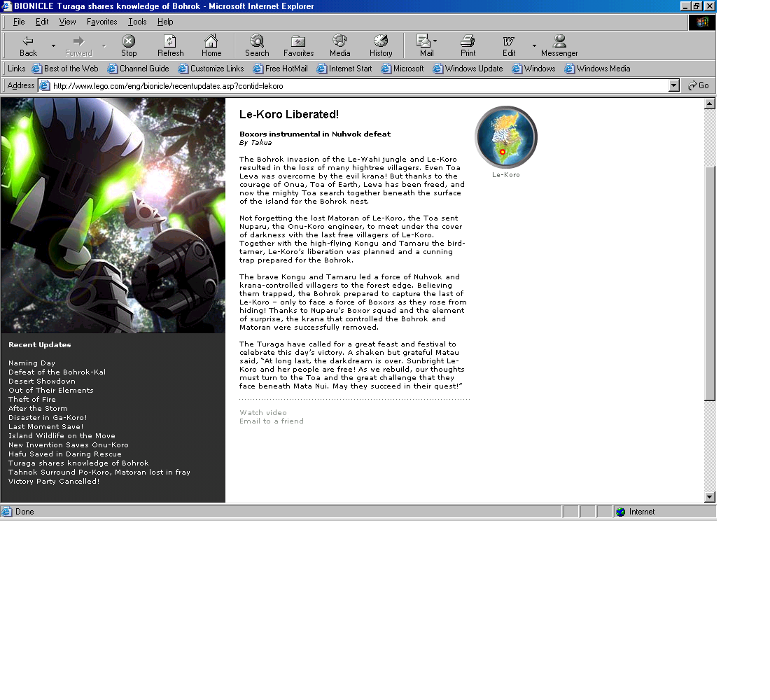Show browsing History icon
770x700 pixels.
tap(381, 46)
